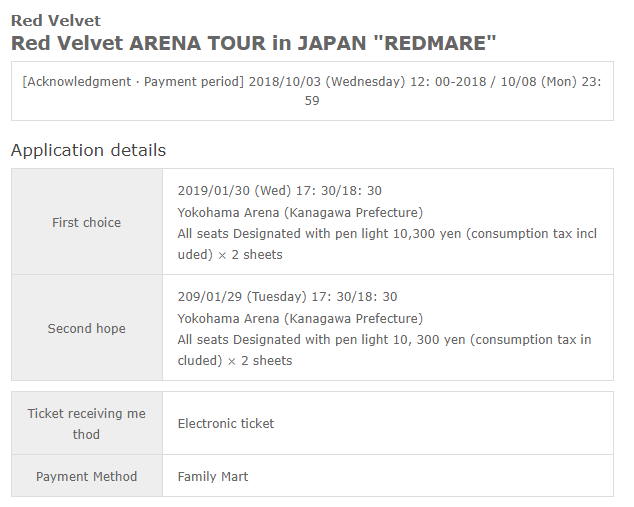This screenshot has width=634, height=507.
Task: Select the Electronic ticket value
Action: pos(226,423)
